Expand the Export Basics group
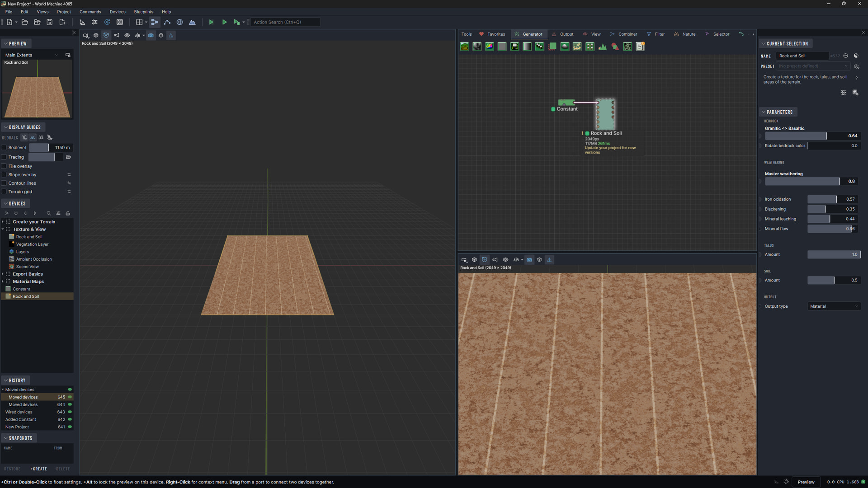The height and width of the screenshot is (488, 868). click(3, 274)
